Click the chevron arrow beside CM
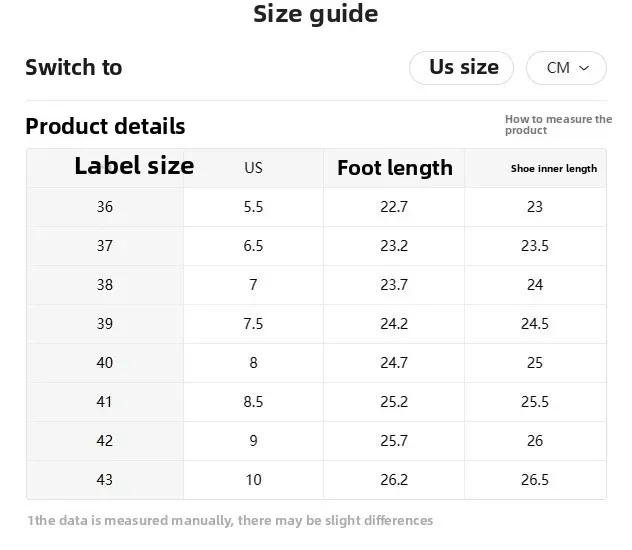This screenshot has width=632, height=550. (585, 68)
